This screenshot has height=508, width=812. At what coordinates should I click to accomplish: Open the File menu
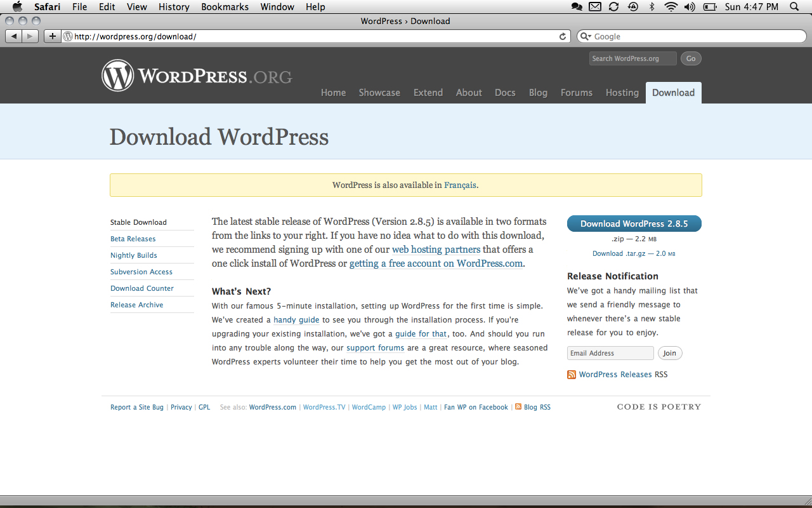point(79,7)
